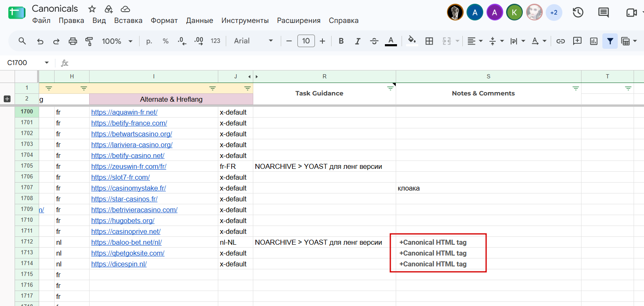Pick a cell fill color

click(x=412, y=41)
